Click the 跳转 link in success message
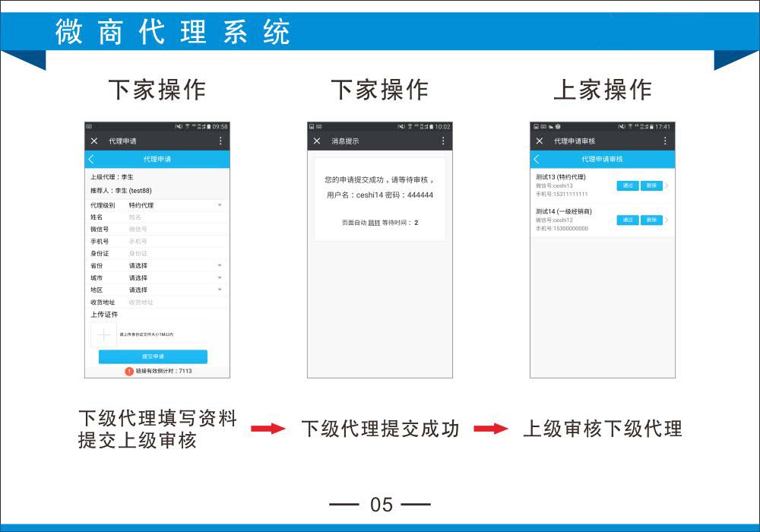This screenshot has height=532, width=760. (x=374, y=223)
